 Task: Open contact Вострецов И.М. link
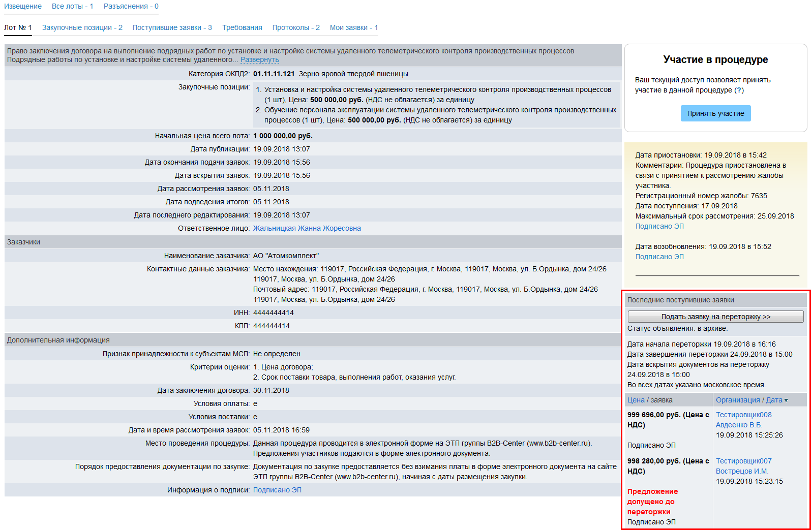(741, 471)
